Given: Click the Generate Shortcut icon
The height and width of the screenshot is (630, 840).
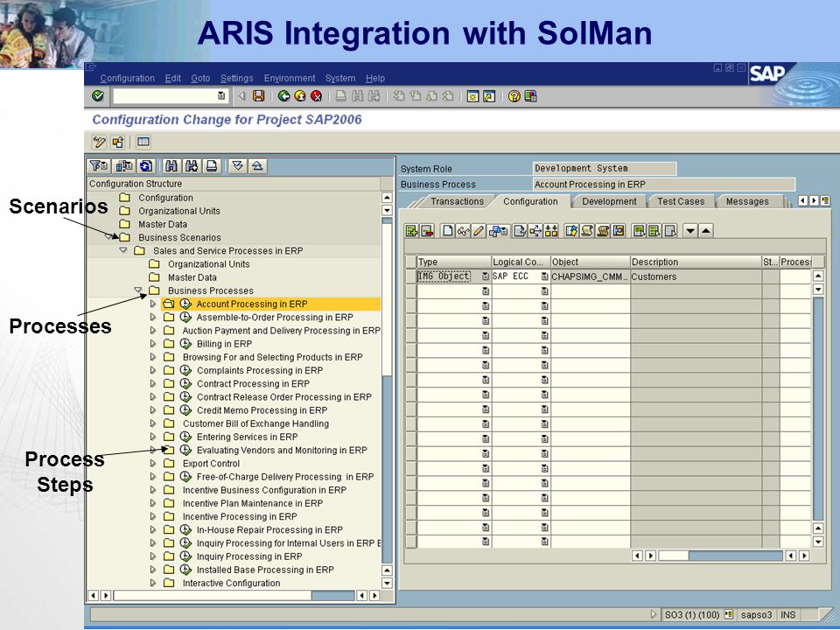Looking at the screenshot, I should [x=488, y=96].
